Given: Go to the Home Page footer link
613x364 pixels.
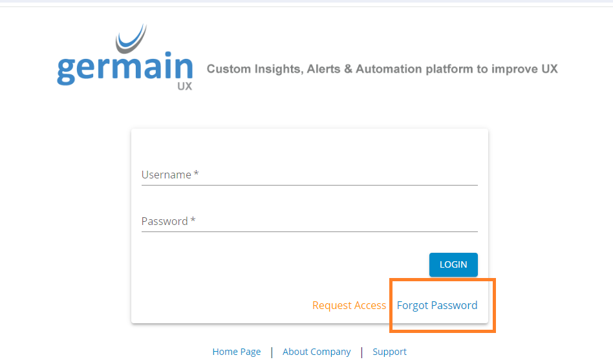Looking at the screenshot, I should point(237,352).
